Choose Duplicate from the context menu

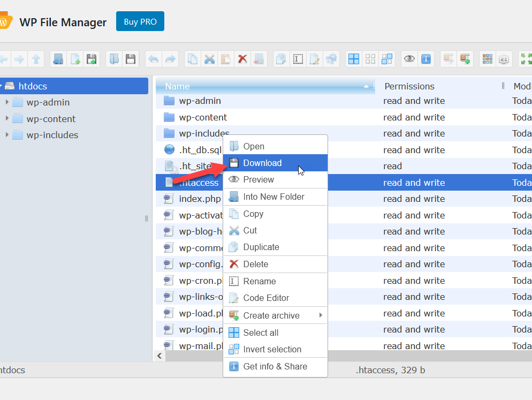pyautogui.click(x=275, y=247)
